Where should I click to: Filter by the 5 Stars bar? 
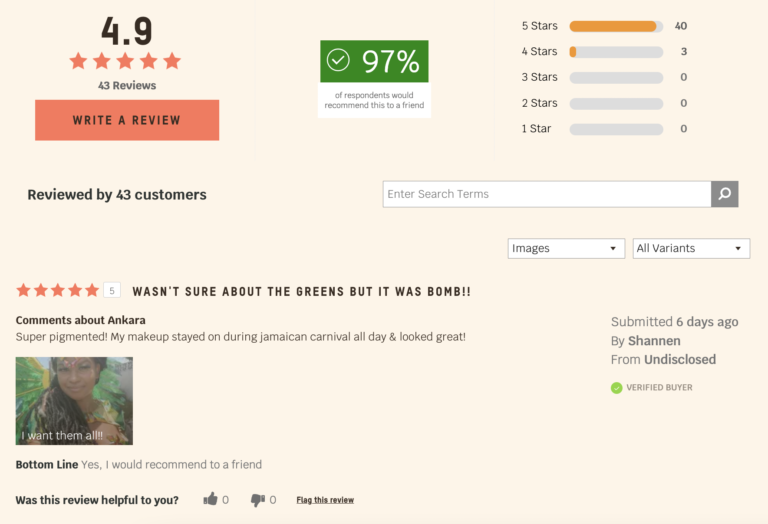(x=615, y=26)
